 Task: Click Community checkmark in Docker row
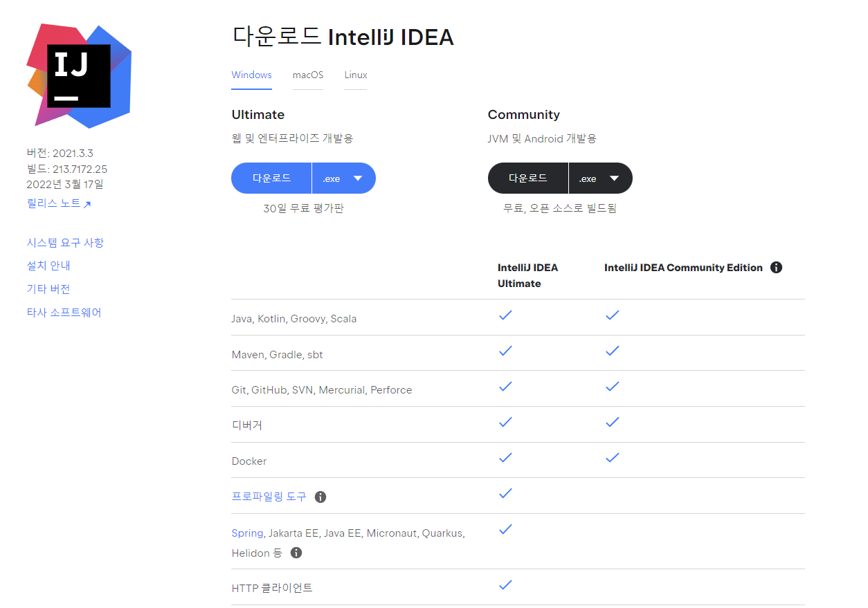pos(612,457)
